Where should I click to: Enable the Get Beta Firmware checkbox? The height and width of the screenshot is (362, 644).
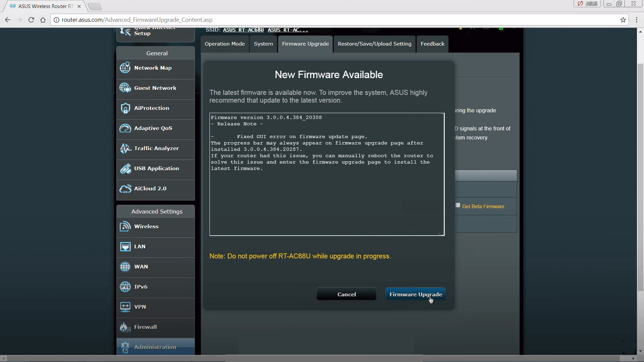(x=458, y=205)
